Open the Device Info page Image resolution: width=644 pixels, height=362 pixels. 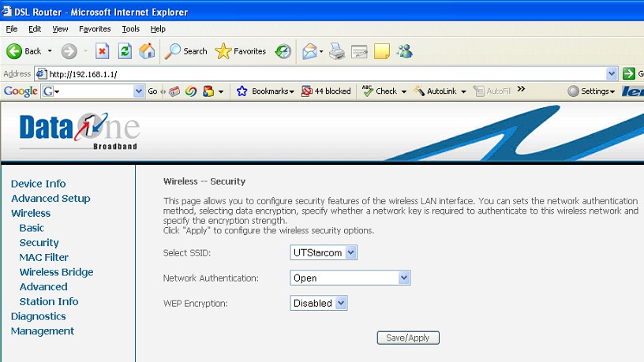point(38,184)
